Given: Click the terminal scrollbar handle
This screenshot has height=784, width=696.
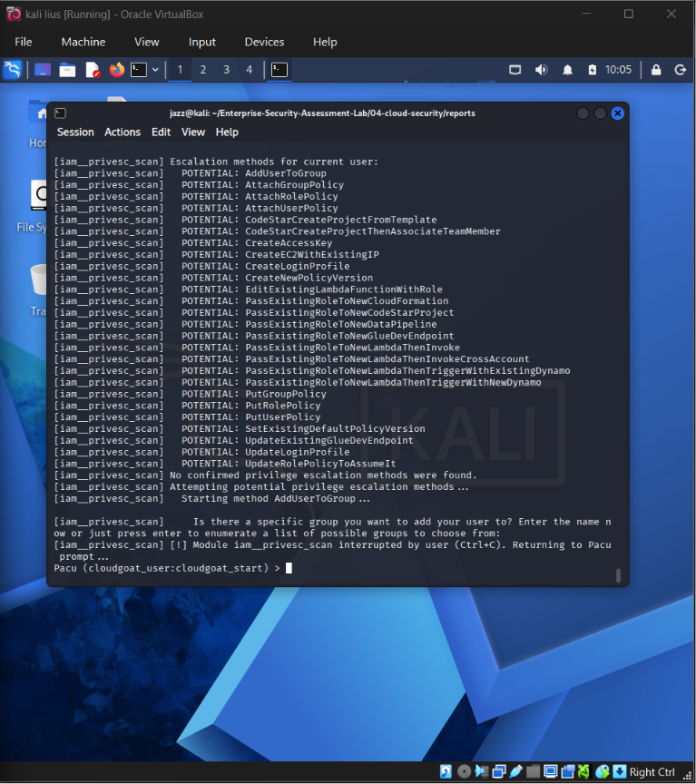Looking at the screenshot, I should [619, 575].
